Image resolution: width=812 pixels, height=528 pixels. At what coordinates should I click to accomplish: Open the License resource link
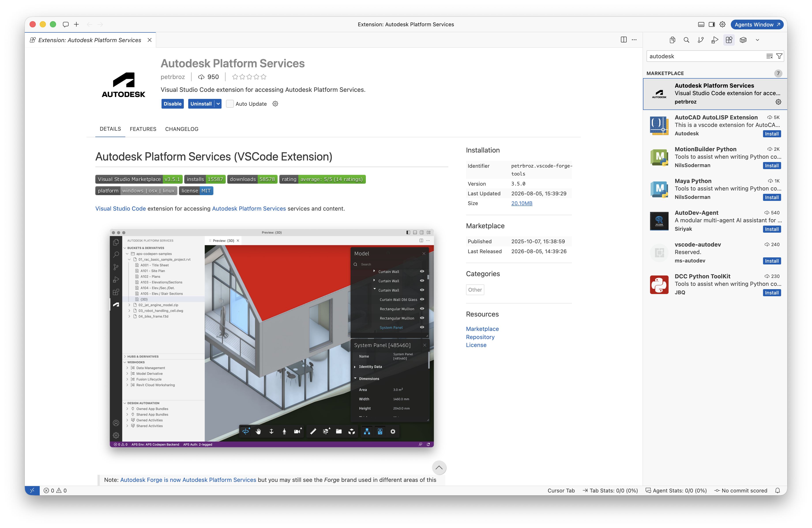[x=476, y=345]
